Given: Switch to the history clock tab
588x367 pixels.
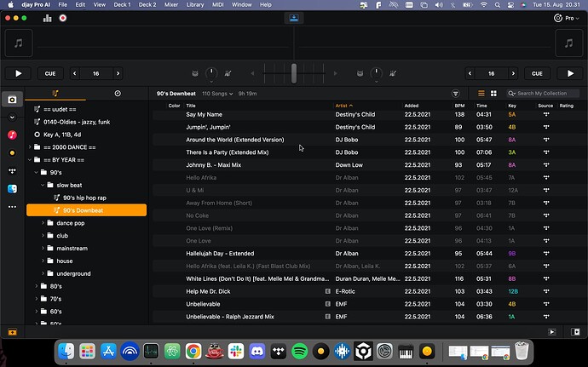Looking at the screenshot, I should pos(118,94).
